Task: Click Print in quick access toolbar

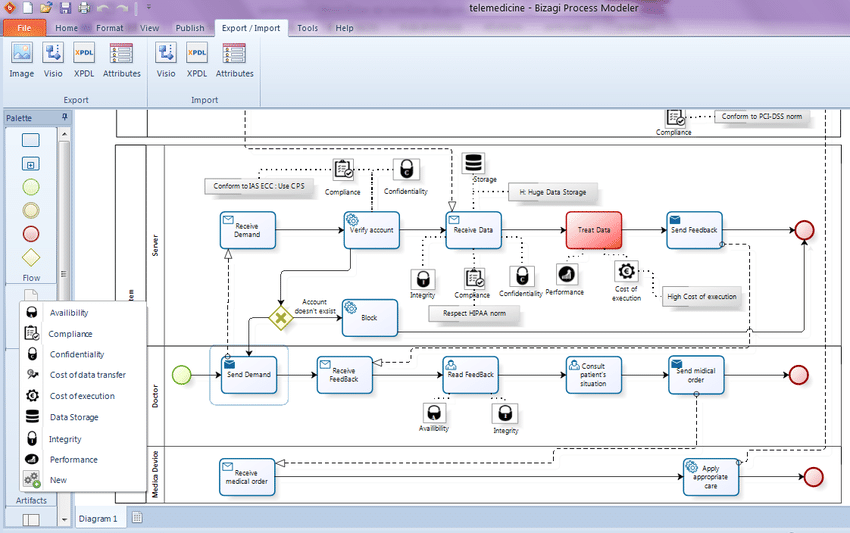Action: 84,8
